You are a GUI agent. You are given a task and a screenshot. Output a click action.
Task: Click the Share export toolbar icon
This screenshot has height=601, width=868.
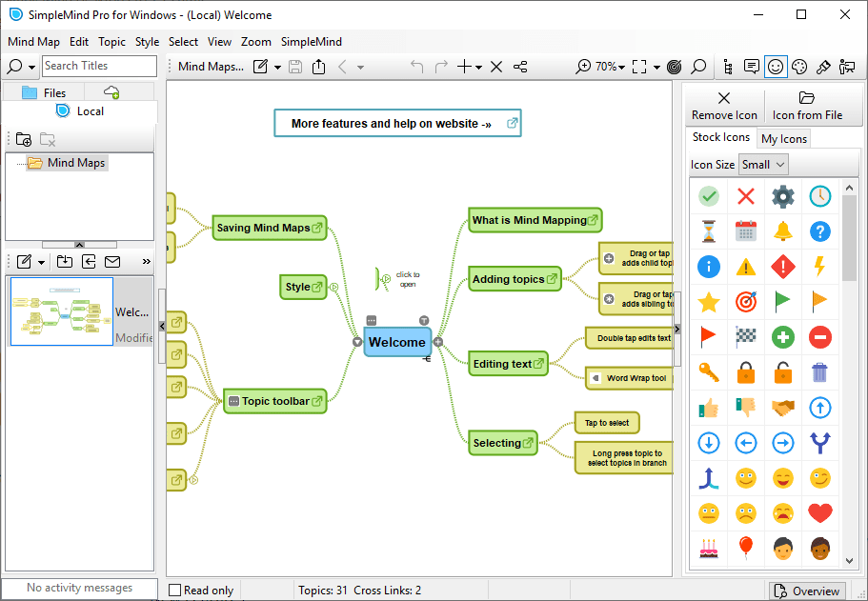pyautogui.click(x=319, y=67)
